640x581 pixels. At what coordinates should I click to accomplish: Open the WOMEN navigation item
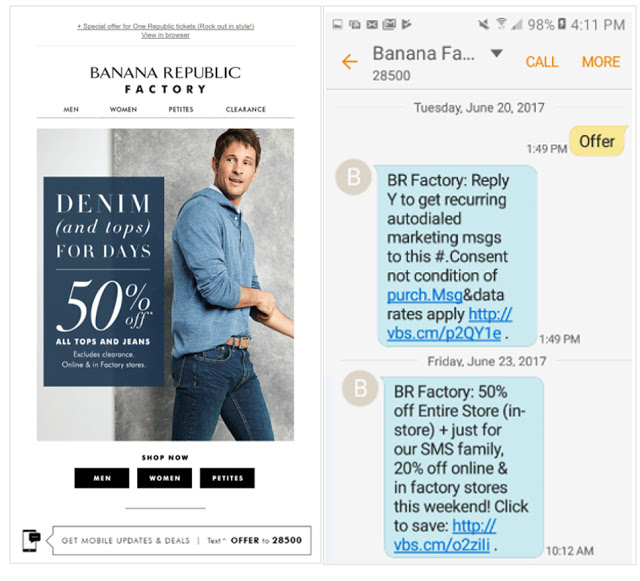tap(123, 109)
